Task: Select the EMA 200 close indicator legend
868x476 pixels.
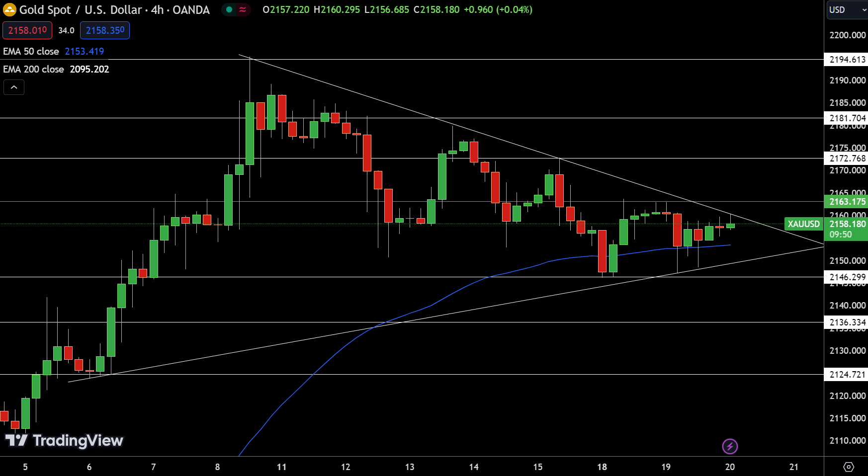Action: click(x=33, y=69)
